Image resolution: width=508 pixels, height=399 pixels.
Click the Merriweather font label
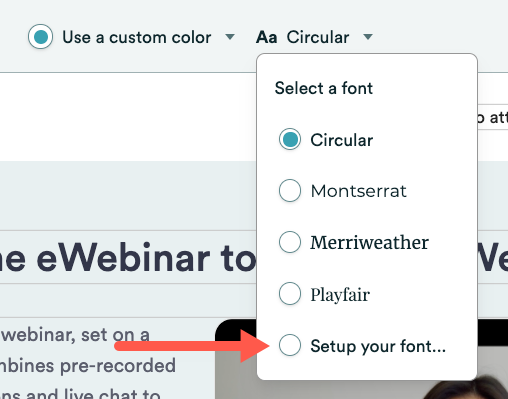[x=369, y=242]
